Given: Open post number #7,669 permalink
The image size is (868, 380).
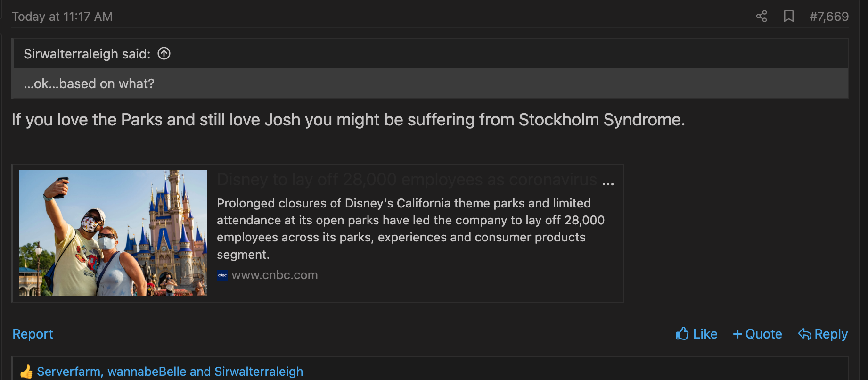Looking at the screenshot, I should tap(829, 17).
